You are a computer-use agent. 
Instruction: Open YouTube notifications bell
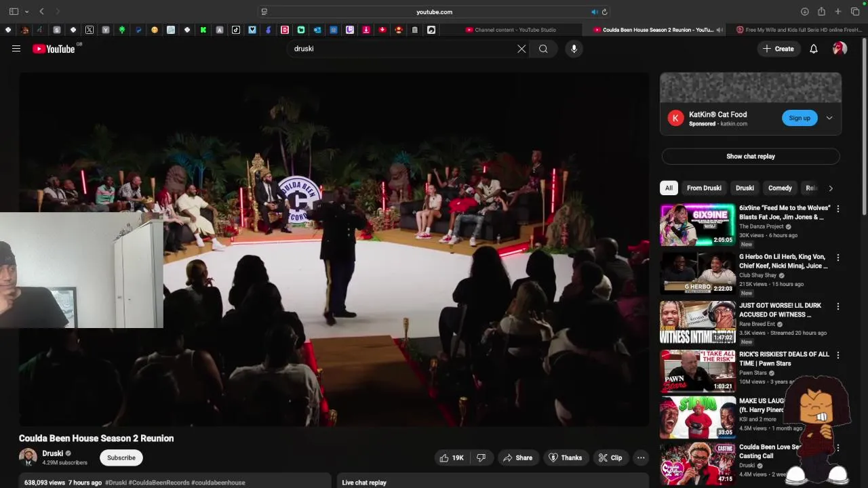coord(814,49)
